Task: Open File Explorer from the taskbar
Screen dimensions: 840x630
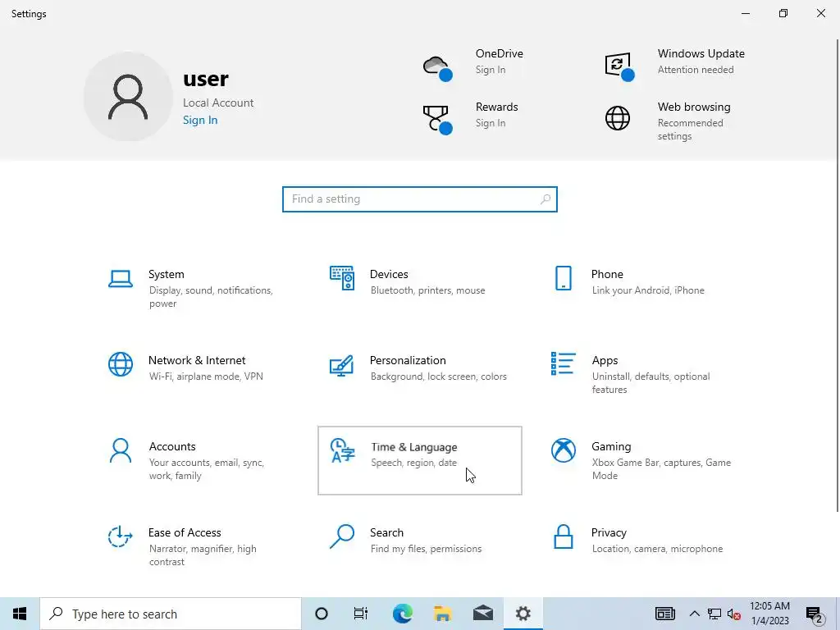Action: click(x=442, y=614)
